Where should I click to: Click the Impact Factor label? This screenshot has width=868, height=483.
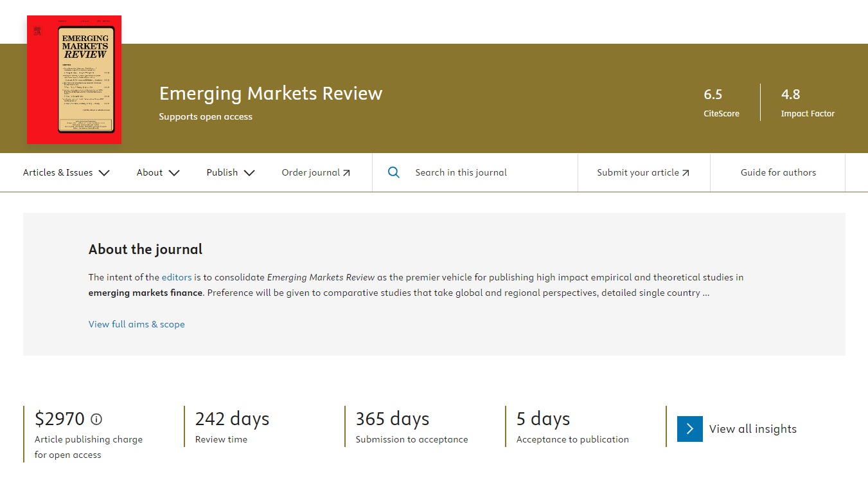808,113
